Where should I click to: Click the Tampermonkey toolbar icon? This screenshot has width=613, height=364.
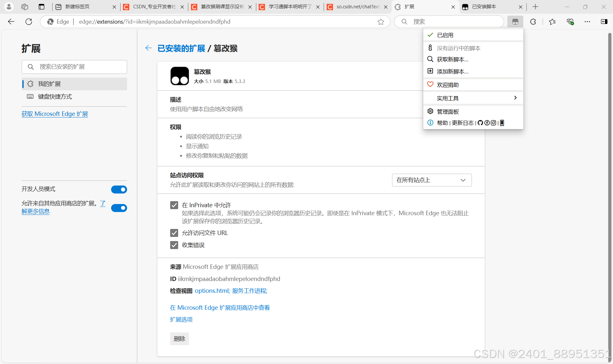click(x=515, y=22)
